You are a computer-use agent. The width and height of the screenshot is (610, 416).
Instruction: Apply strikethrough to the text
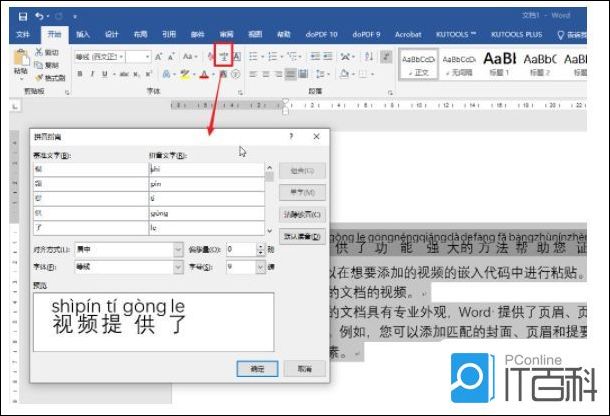click(124, 74)
